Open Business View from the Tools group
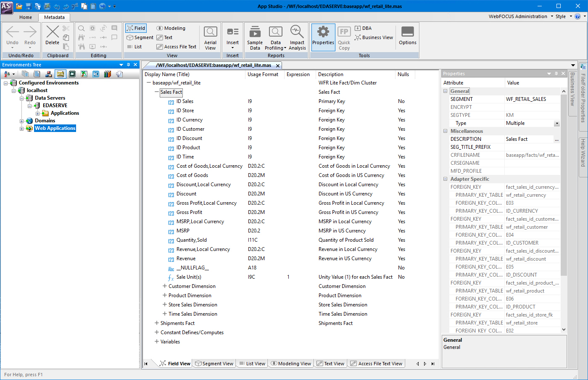 (374, 37)
